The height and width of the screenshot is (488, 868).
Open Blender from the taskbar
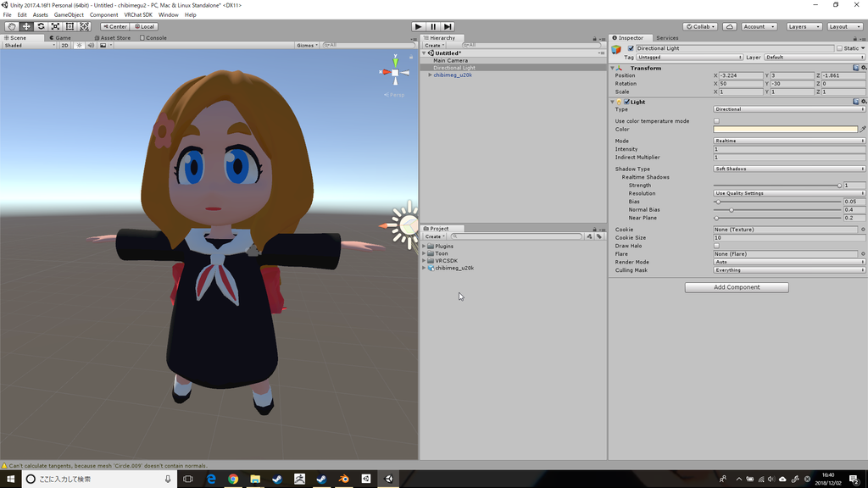(x=344, y=480)
